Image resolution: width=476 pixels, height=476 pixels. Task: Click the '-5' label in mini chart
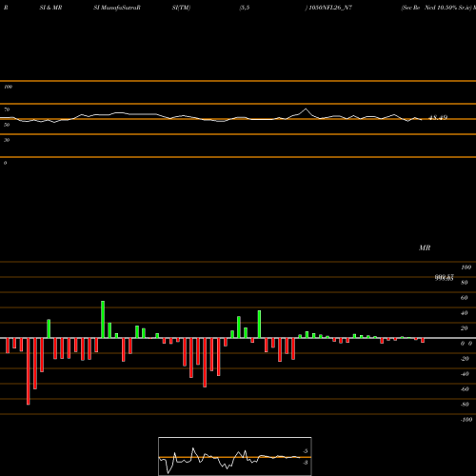tap(305, 451)
